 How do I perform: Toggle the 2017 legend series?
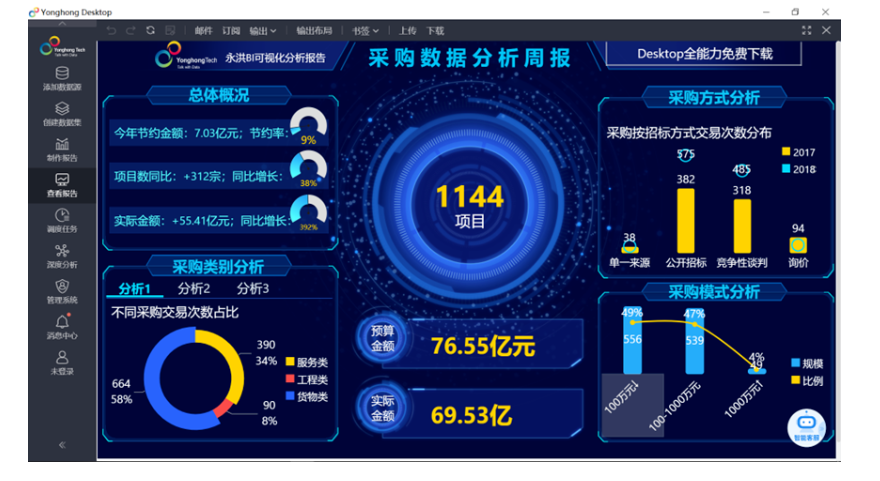787,152
